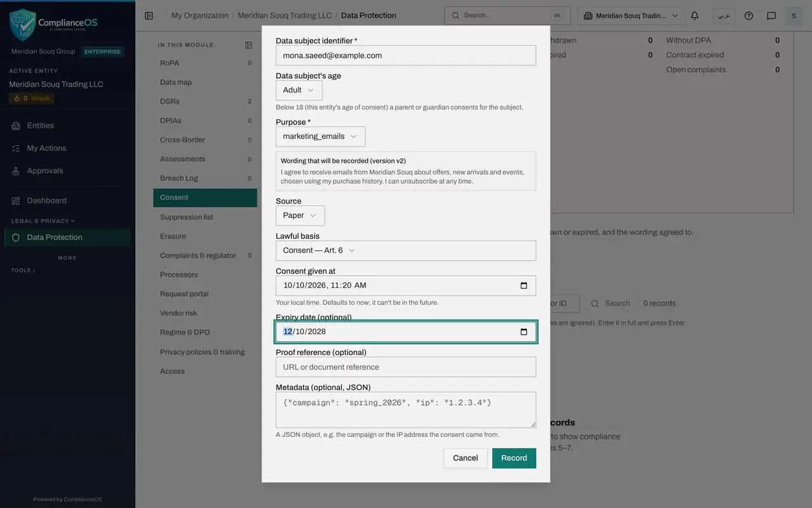The width and height of the screenshot is (812, 508).
Task: Collapse the In This Module panel icon
Action: pyautogui.click(x=249, y=45)
